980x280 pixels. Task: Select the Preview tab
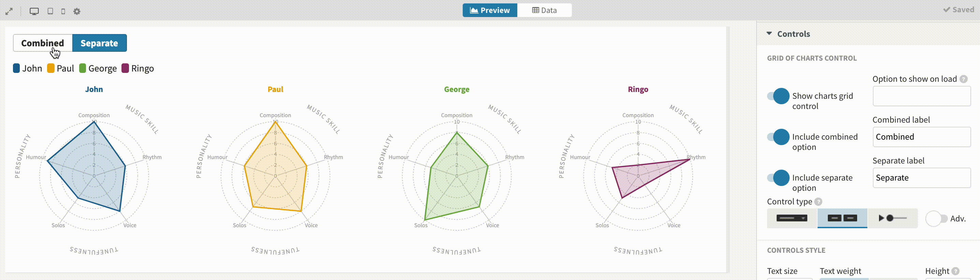490,10
